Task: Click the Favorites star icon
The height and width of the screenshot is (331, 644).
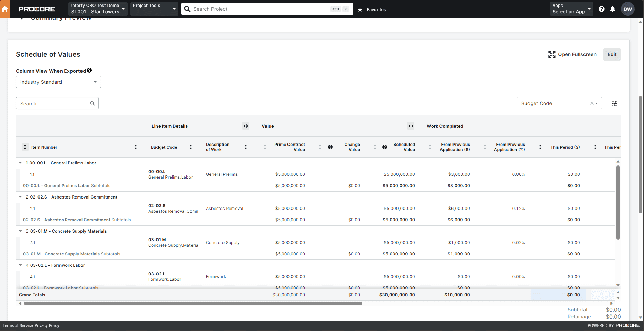Action: pos(360,10)
